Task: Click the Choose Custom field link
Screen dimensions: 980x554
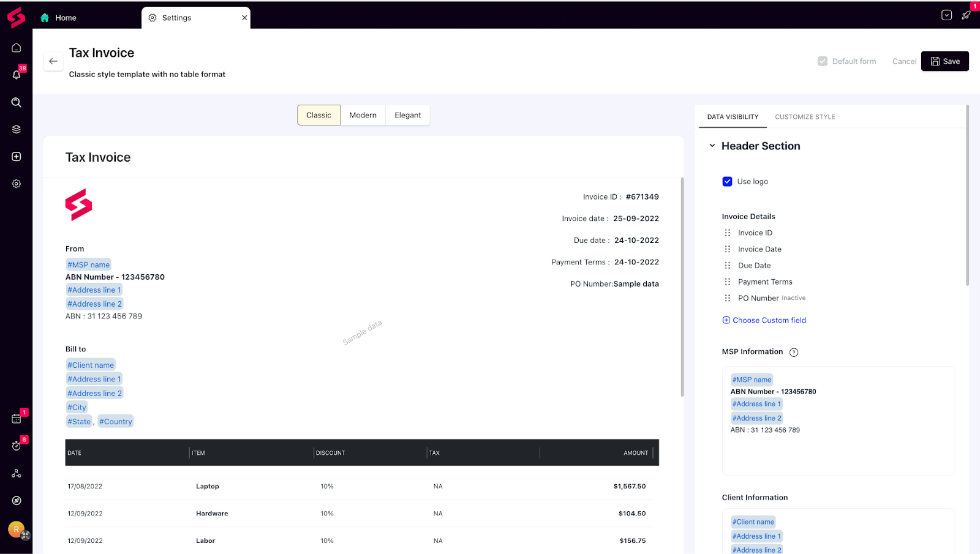Action: point(769,320)
